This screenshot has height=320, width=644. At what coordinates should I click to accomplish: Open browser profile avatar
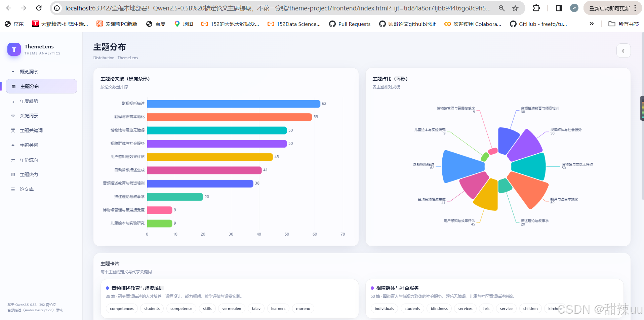click(574, 8)
